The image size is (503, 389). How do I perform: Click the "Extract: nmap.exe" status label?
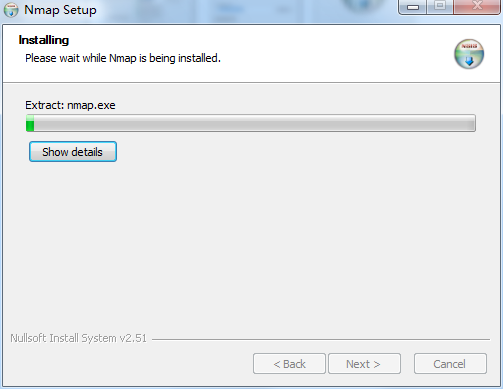[x=70, y=105]
